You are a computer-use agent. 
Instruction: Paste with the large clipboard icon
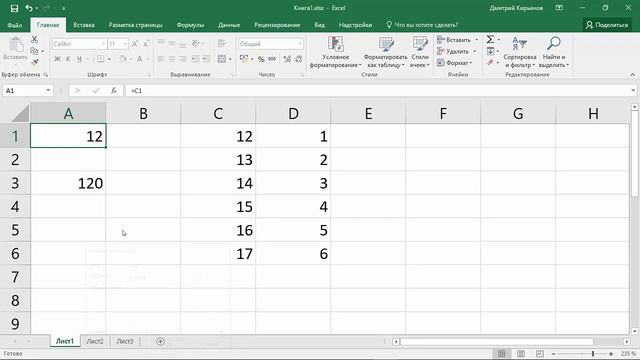[16, 45]
